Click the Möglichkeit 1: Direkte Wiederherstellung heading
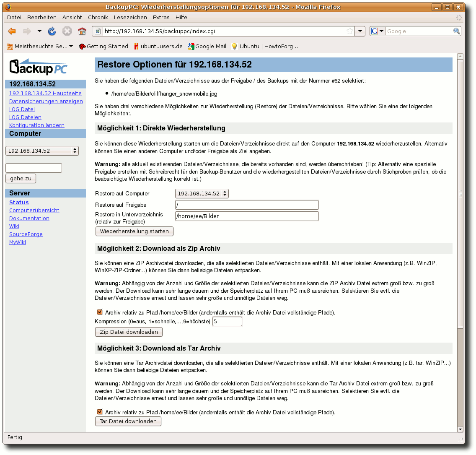The height and width of the screenshot is (455, 476). [161, 128]
